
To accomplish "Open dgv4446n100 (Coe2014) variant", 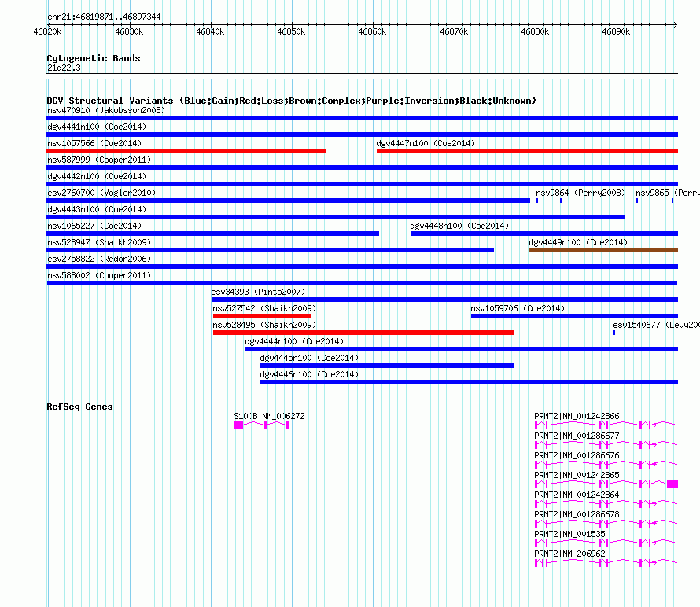I will [x=469, y=382].
